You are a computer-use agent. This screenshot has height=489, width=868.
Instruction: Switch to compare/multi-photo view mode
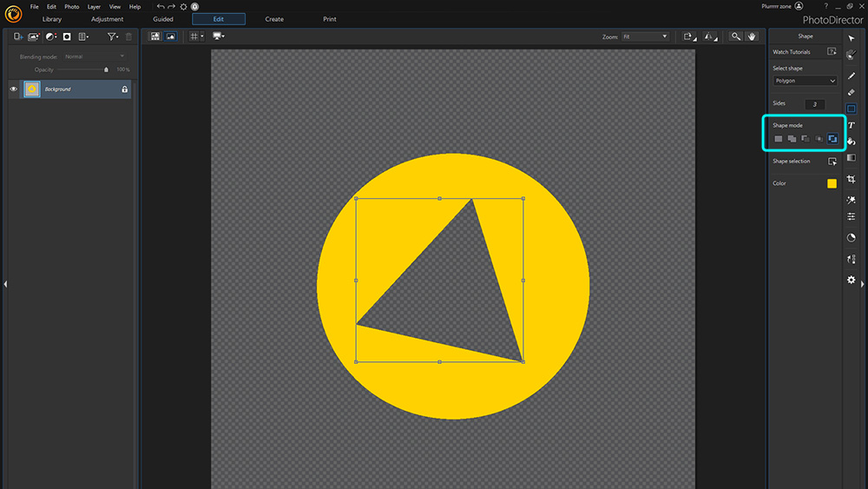(155, 36)
